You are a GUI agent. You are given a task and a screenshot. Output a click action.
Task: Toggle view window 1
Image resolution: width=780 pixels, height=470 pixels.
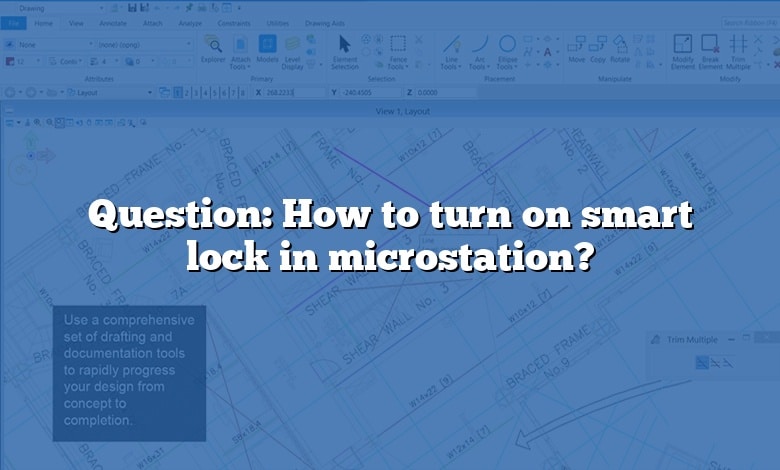[x=178, y=93]
